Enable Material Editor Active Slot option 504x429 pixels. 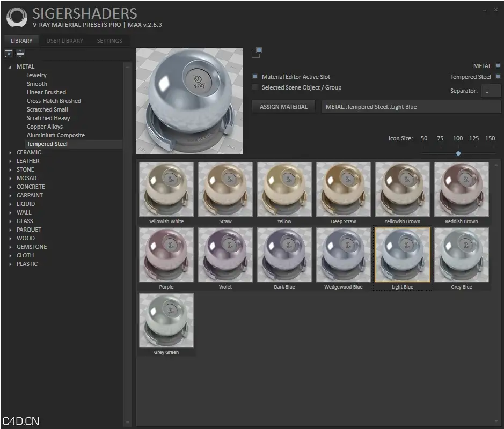click(x=255, y=77)
